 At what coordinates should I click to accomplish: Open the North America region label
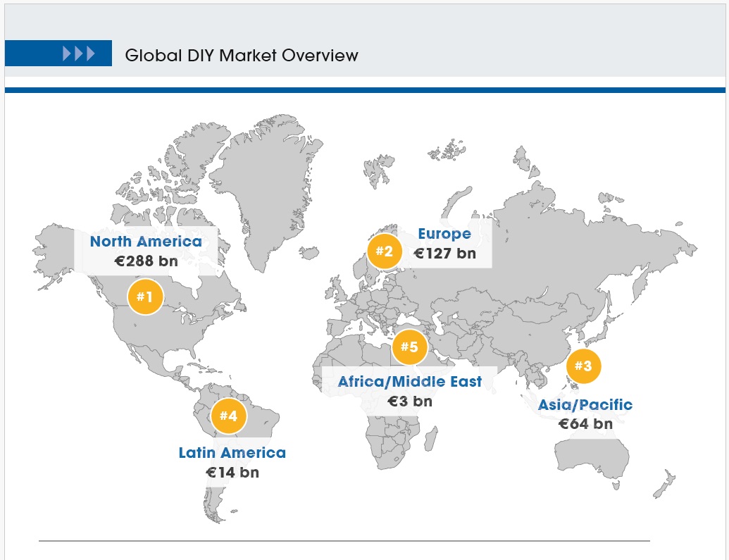[146, 242]
